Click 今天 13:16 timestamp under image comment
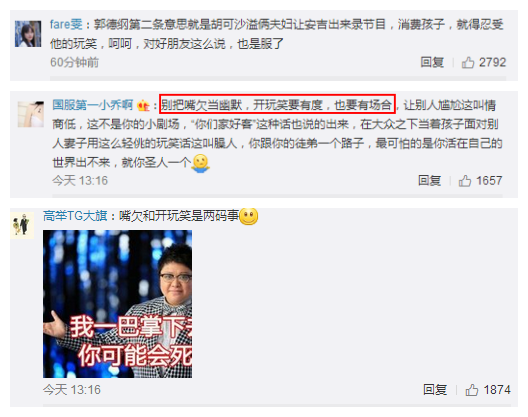 [x=72, y=390]
